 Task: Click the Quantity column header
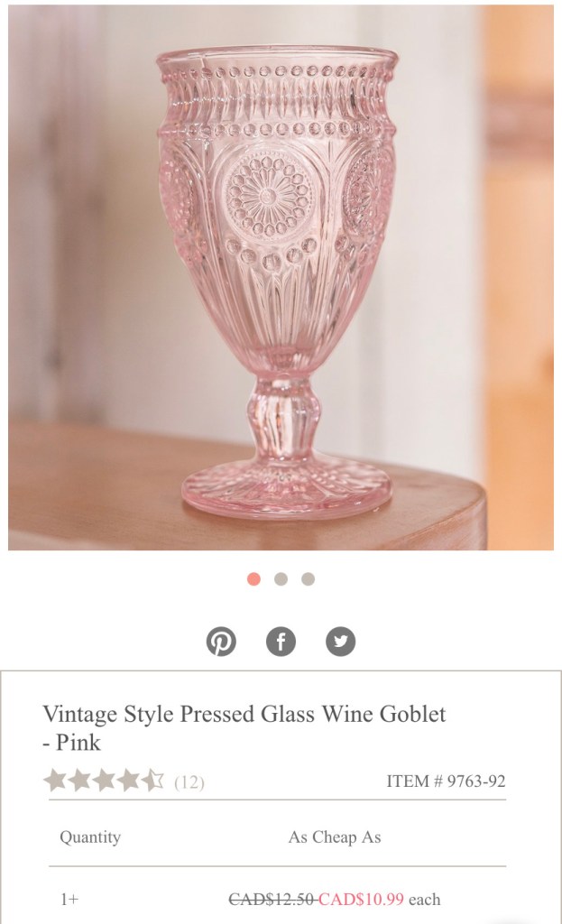click(90, 837)
